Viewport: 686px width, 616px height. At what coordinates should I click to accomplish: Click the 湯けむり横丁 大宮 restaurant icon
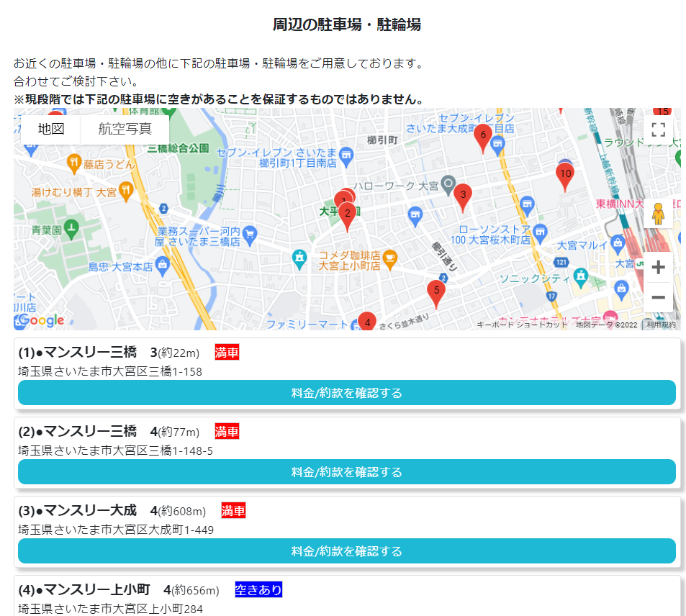[x=126, y=191]
